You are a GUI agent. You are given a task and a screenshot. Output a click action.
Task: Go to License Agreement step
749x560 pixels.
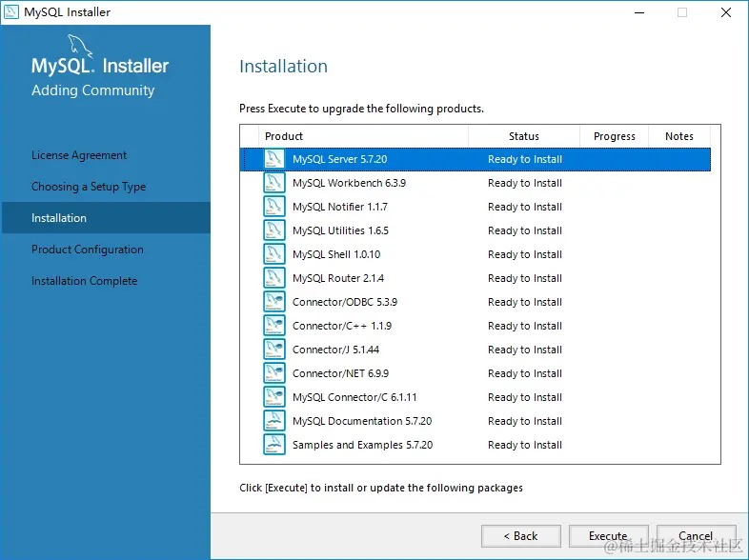click(79, 155)
